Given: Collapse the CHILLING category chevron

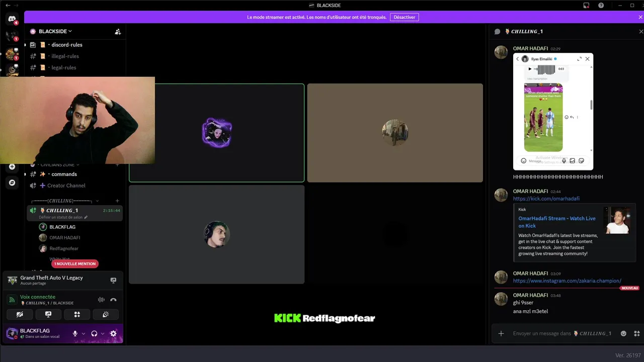Looking at the screenshot, I should tap(98, 201).
